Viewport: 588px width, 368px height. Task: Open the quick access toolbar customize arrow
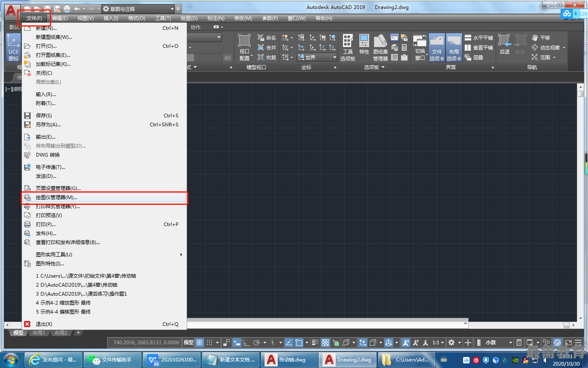[x=178, y=9]
